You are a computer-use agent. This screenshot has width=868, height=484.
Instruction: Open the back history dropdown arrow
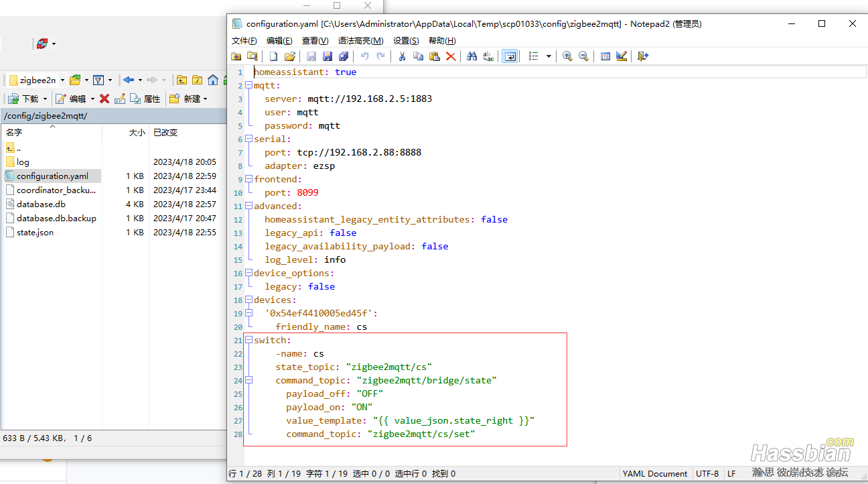(x=140, y=80)
